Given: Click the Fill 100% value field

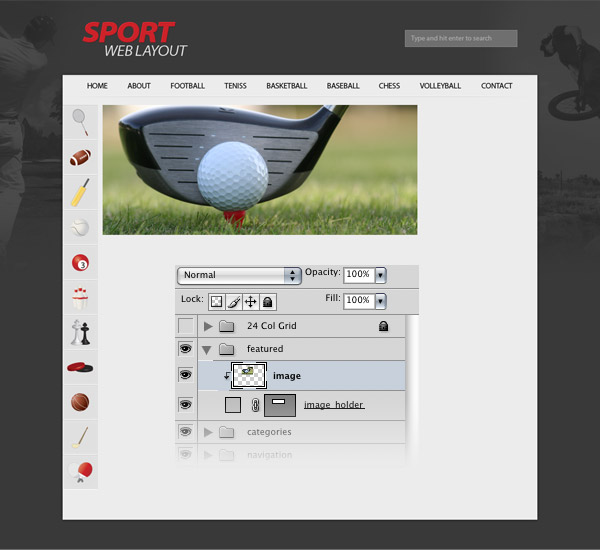Looking at the screenshot, I should 359,301.
